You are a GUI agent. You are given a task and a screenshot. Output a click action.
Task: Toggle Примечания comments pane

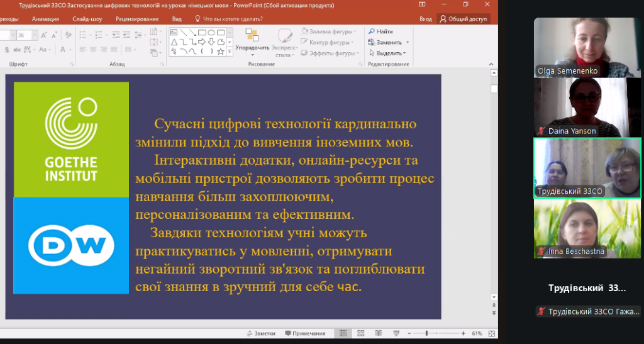pos(305,333)
